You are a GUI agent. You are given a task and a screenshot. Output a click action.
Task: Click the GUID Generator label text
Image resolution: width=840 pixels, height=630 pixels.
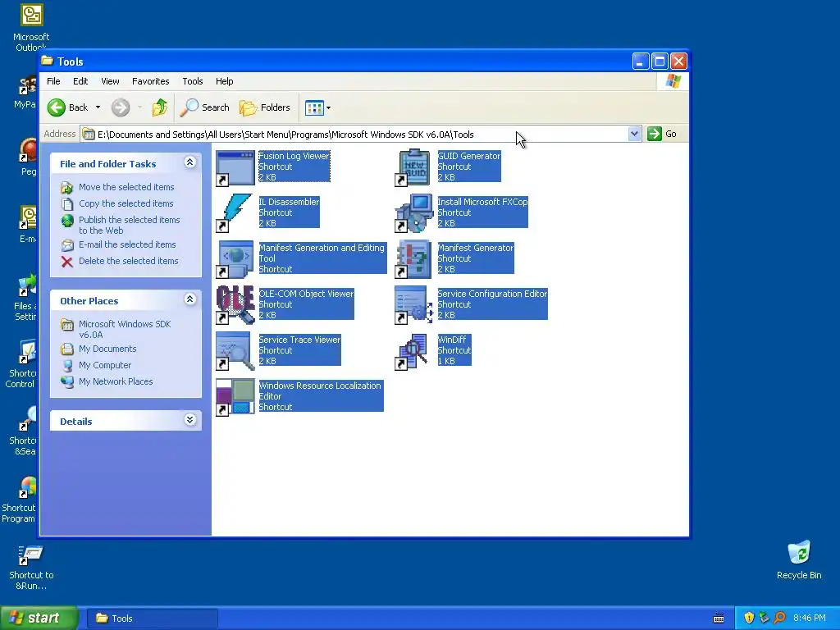pyautogui.click(x=468, y=156)
